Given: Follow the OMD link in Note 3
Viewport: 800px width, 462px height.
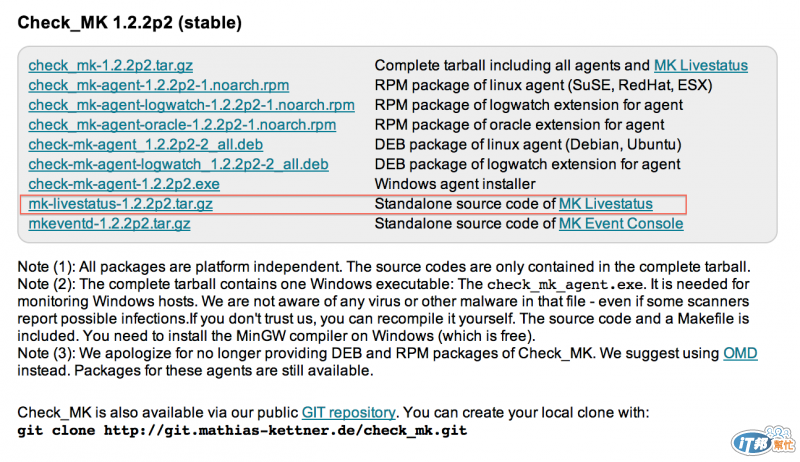Looking at the screenshot, I should pos(740,353).
